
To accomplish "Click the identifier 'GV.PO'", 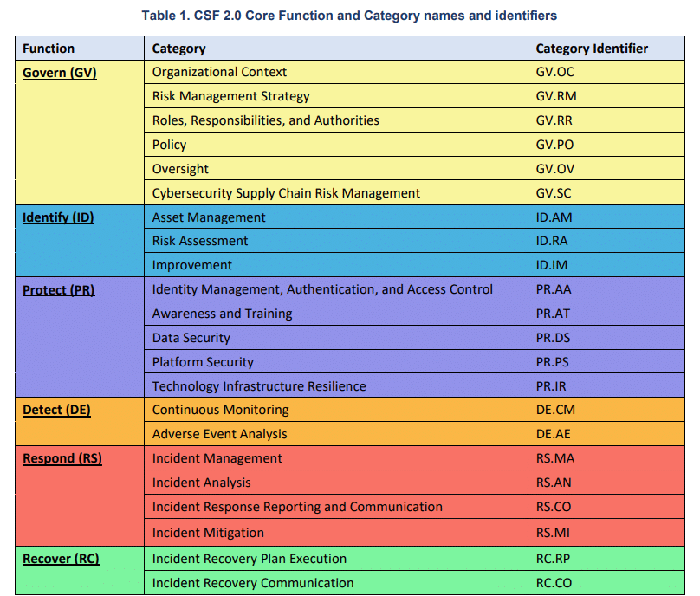I will tap(555, 144).
